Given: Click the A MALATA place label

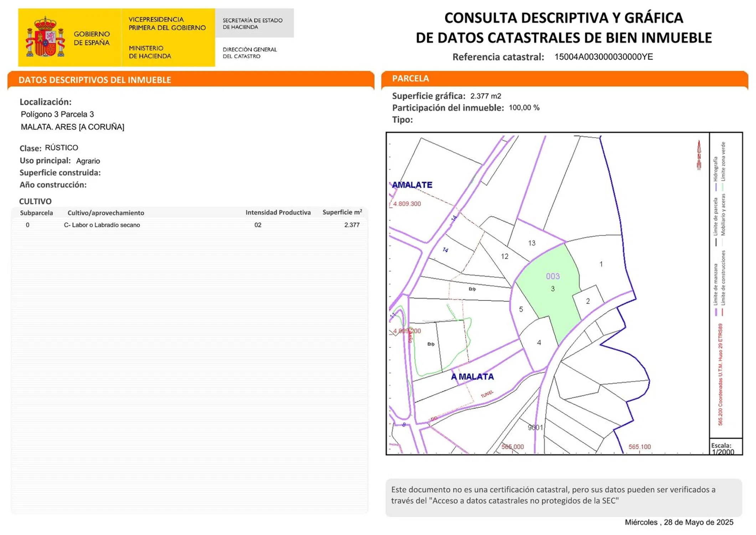Looking at the screenshot, I should (472, 376).
